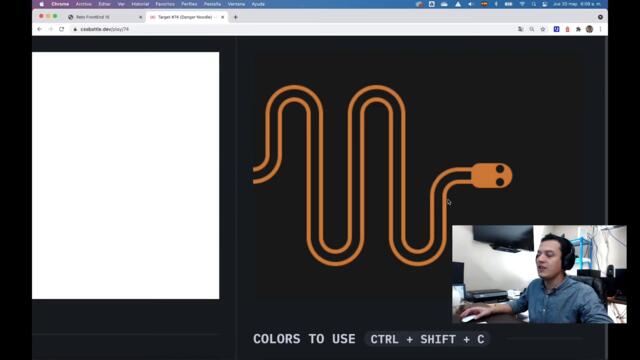Open the Chrome profile avatar
The width and height of the screenshot is (640, 360).
(589, 29)
